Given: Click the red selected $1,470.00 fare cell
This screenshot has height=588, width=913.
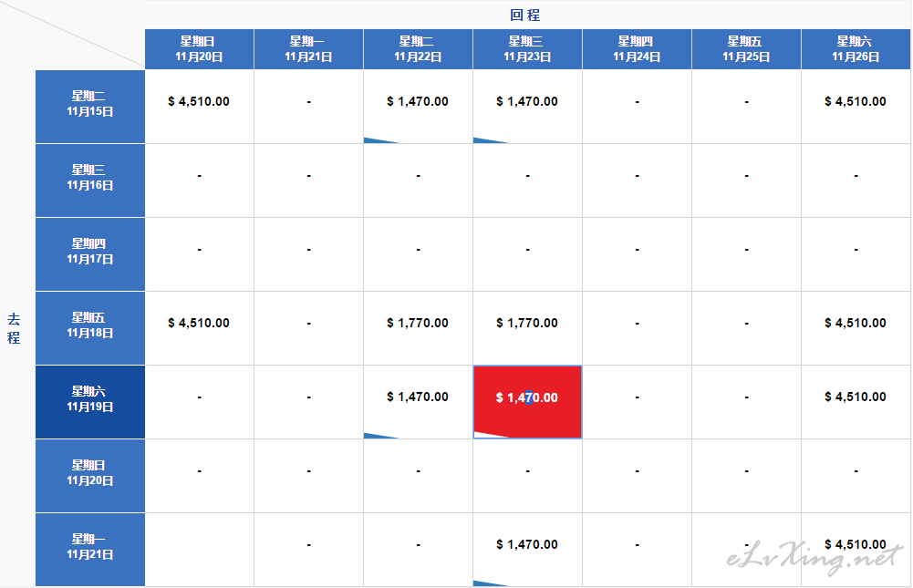Looking at the screenshot, I should click(527, 402).
